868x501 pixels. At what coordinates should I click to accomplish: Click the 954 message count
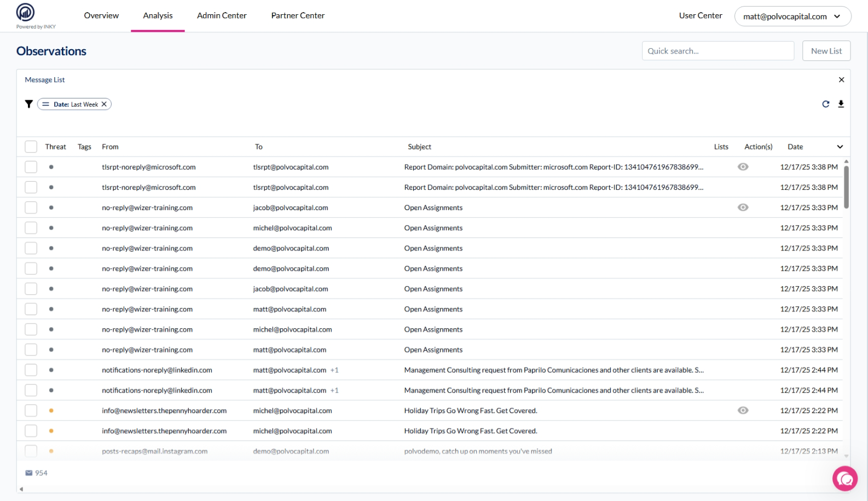click(x=41, y=473)
